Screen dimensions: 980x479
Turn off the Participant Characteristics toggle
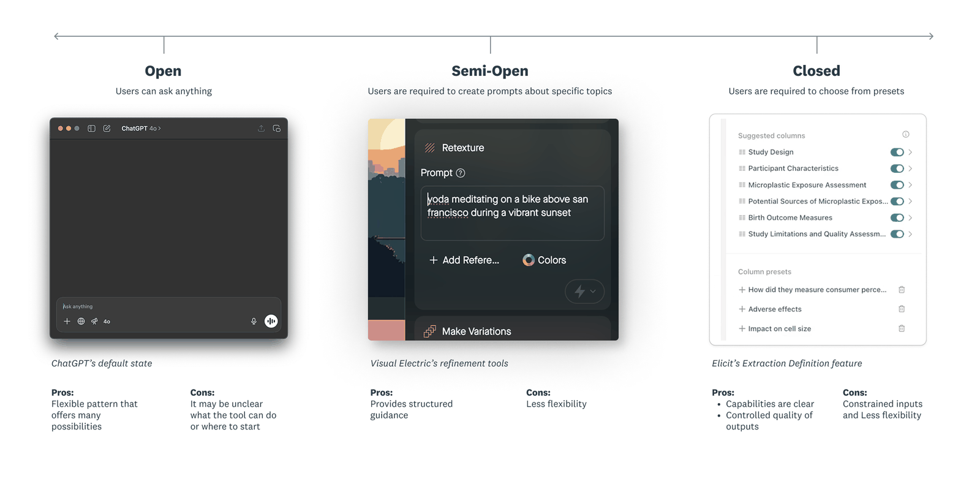click(897, 168)
